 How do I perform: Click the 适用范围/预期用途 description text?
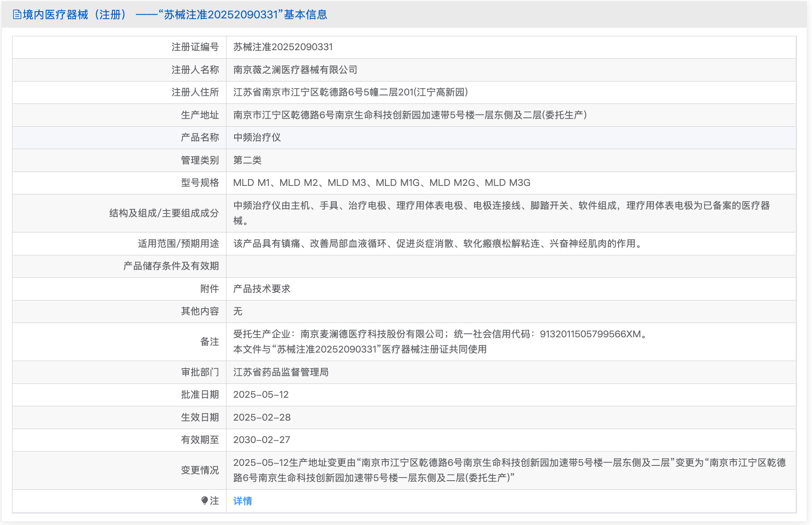point(438,244)
